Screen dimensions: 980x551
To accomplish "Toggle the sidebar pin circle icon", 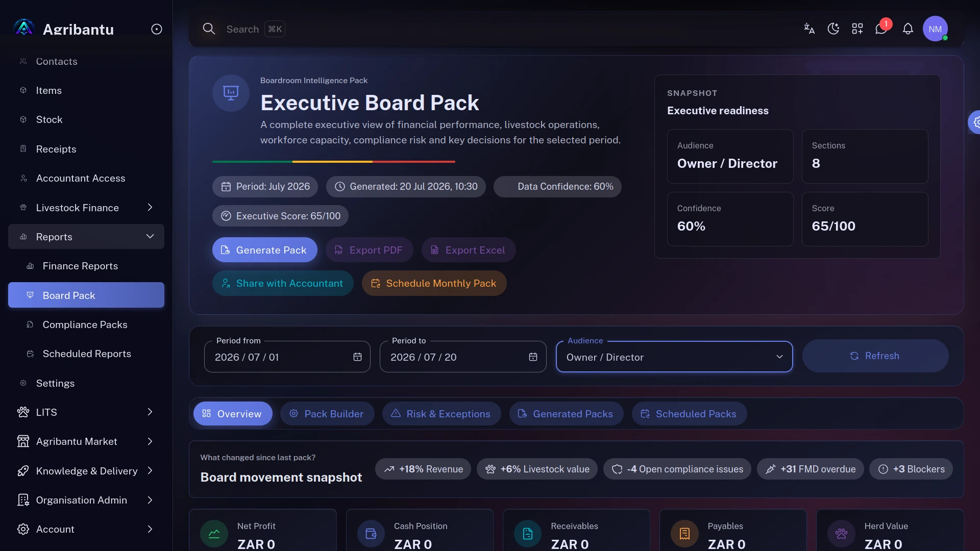I will pos(157,29).
